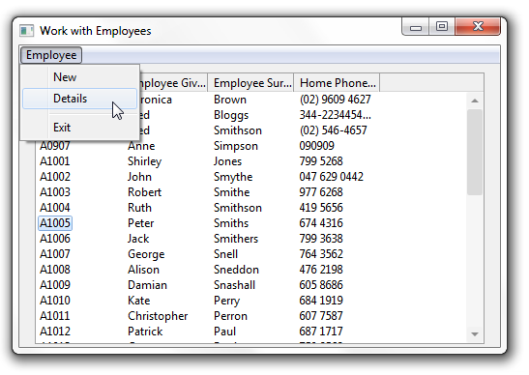Click given name Damian
Screen dimensions: 529x375
(x=147, y=285)
